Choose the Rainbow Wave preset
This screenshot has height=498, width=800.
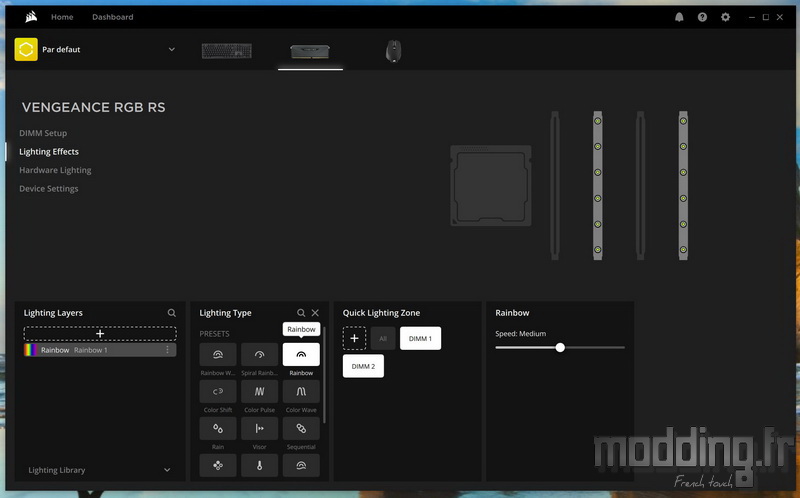click(218, 354)
